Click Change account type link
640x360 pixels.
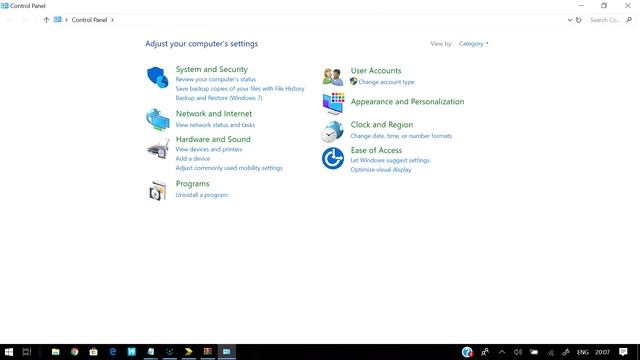point(386,82)
